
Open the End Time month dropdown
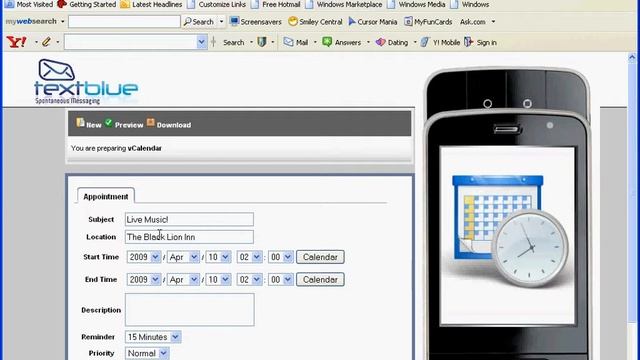(x=183, y=280)
